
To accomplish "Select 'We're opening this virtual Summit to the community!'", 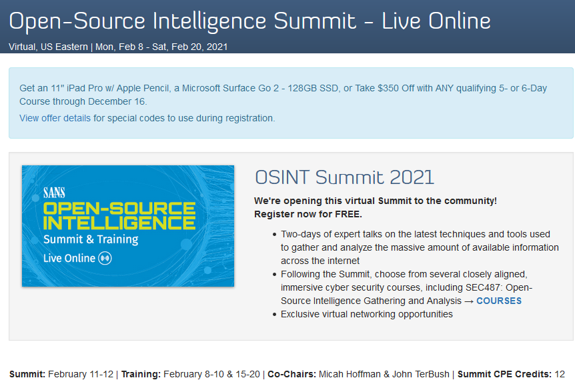I will [x=376, y=201].
